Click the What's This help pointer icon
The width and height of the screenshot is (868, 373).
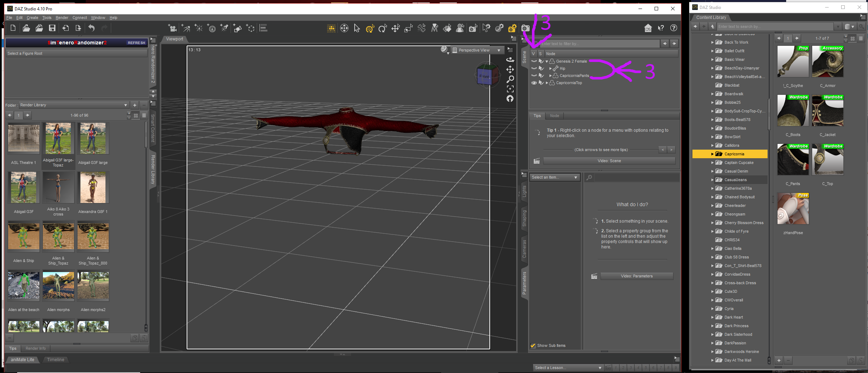coord(661,28)
